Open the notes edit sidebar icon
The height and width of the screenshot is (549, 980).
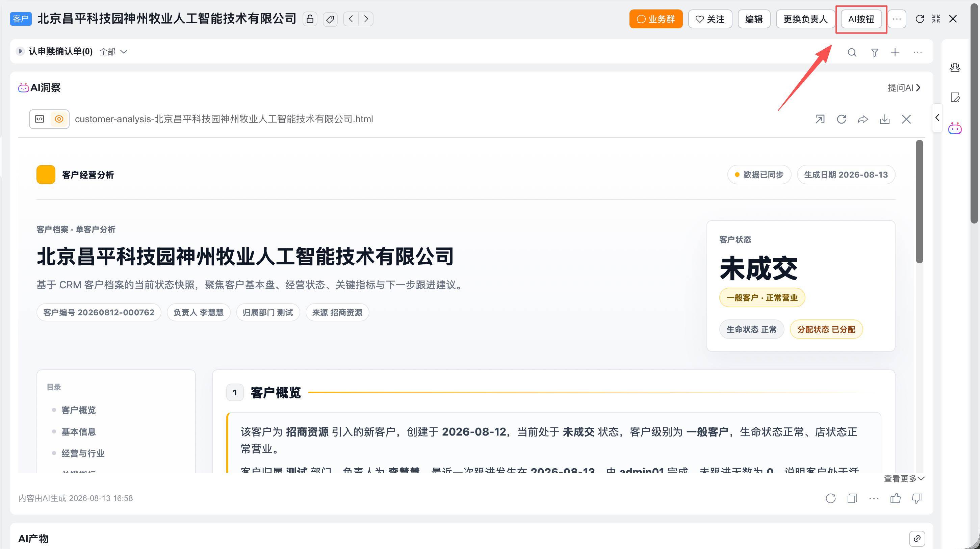coord(955,97)
